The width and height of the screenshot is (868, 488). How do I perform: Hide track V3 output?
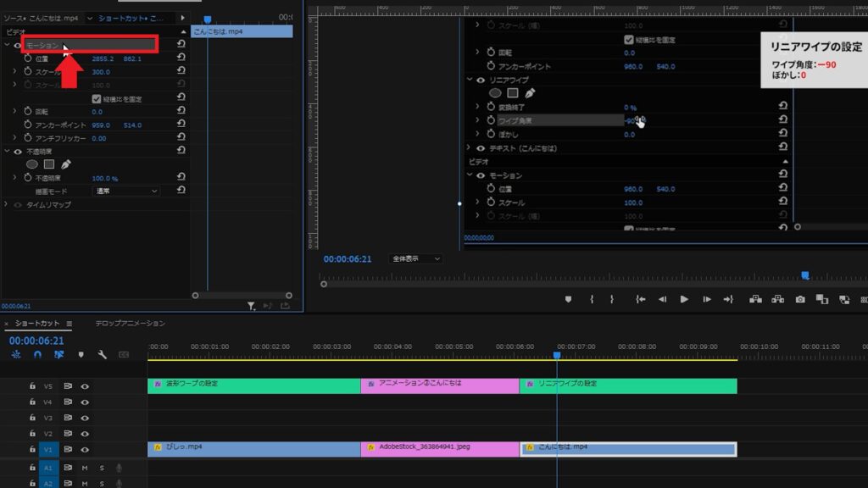pos(85,418)
